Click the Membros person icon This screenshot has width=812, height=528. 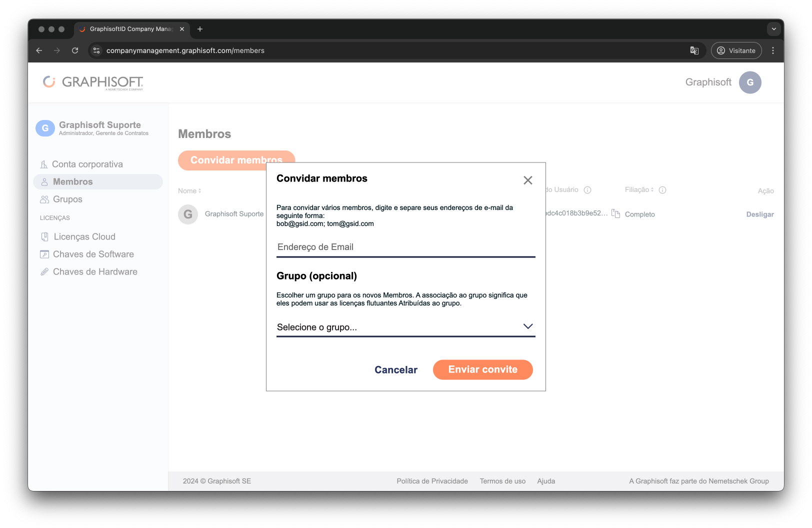click(44, 182)
